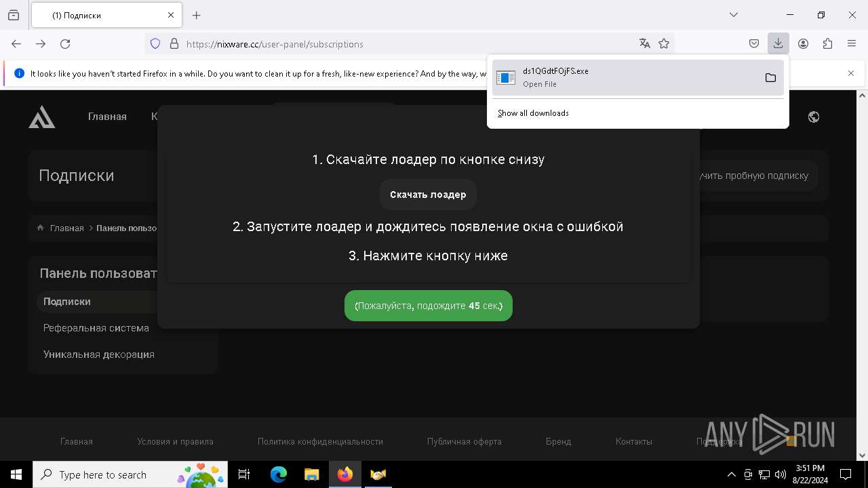Screen dimensions: 868x488
Task: Open Политика конфиденциальности link
Action: click(x=320, y=441)
